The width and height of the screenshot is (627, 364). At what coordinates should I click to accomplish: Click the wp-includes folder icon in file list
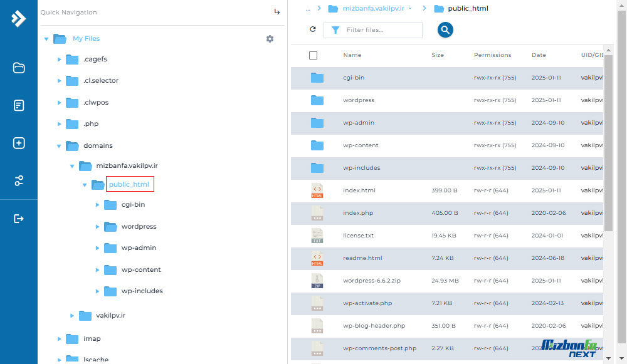pos(317,168)
